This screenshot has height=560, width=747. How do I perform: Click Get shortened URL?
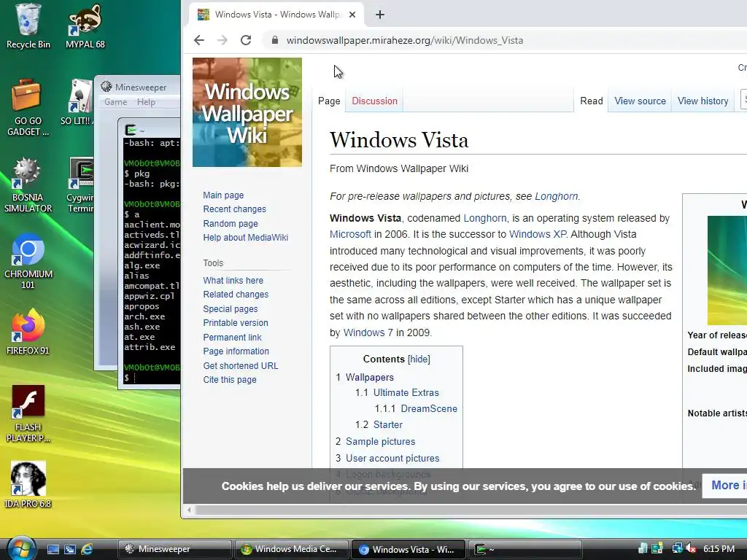[x=241, y=366]
